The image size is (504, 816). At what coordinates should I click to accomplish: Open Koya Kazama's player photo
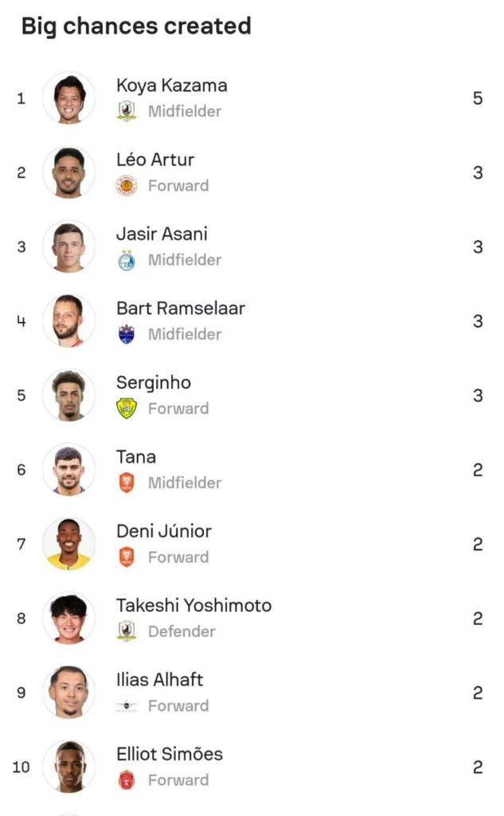coord(68,98)
